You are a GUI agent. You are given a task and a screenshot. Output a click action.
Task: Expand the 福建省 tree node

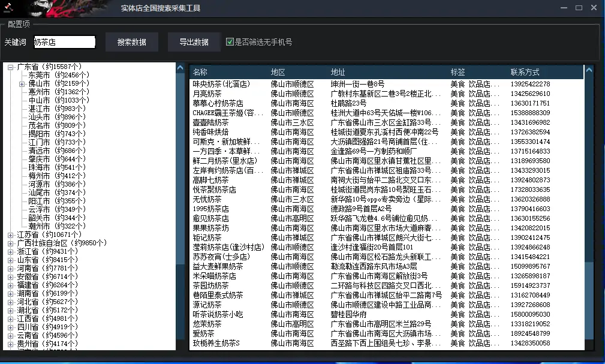coord(10,285)
